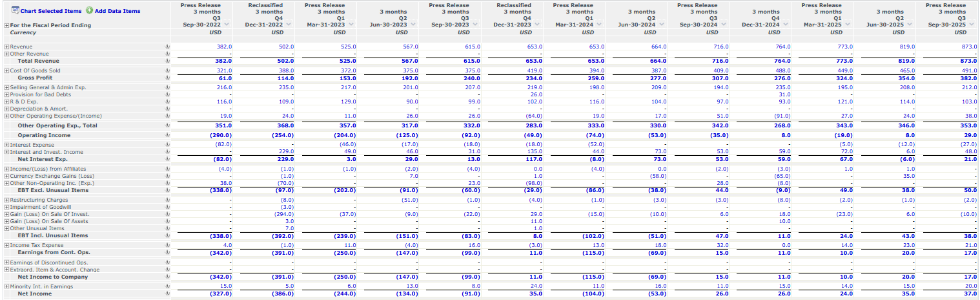Click the small row icon for Other Revenue
The image size is (980, 300).
click(167, 54)
